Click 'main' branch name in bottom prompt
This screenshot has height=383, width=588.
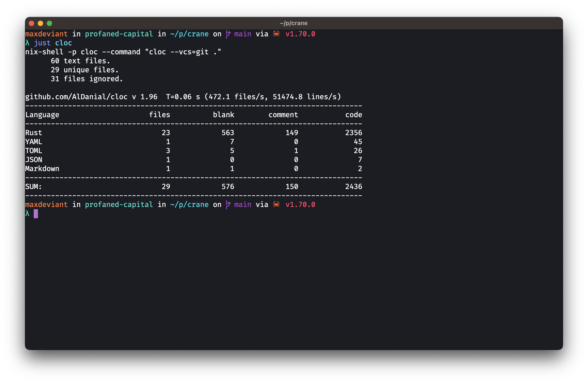tap(243, 205)
